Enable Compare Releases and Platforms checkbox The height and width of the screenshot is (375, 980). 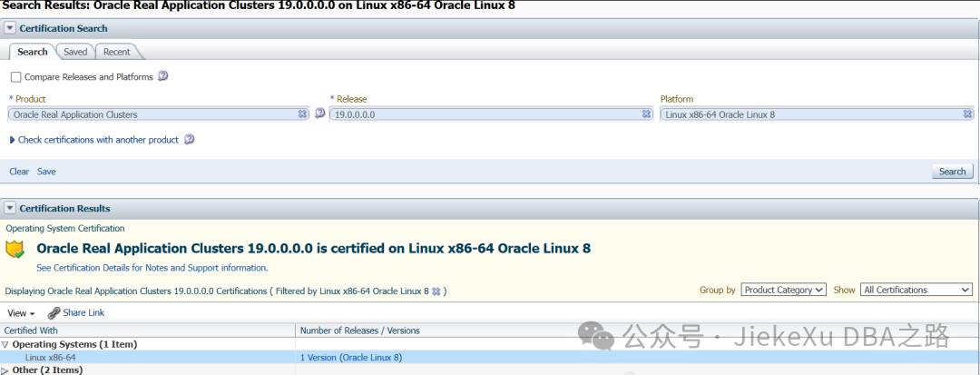click(16, 77)
